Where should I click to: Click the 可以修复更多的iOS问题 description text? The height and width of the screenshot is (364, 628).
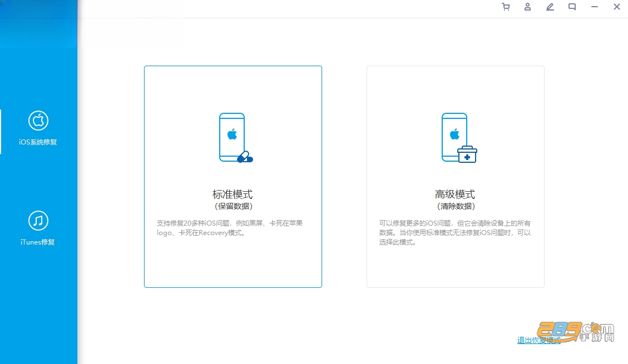pos(455,232)
